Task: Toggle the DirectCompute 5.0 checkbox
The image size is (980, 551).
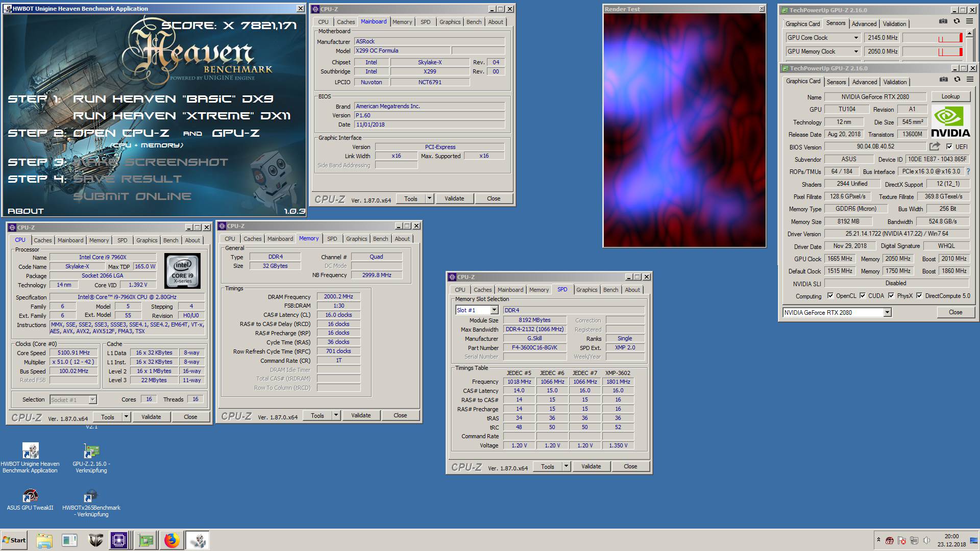Action: point(919,296)
